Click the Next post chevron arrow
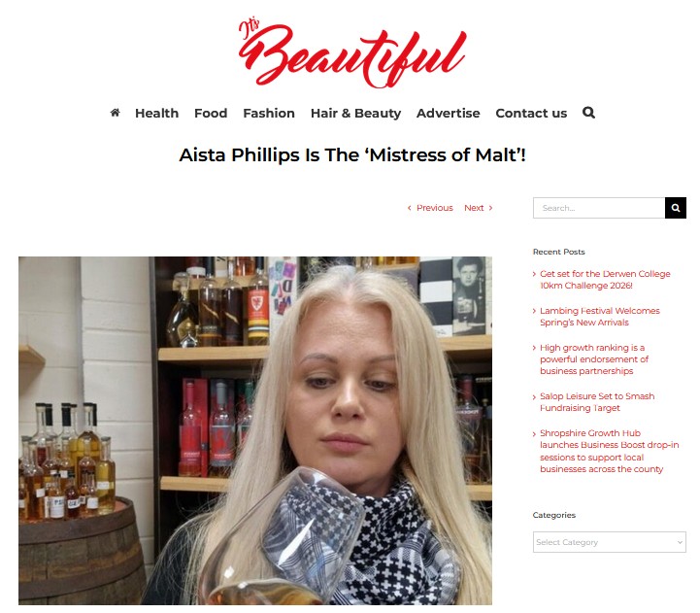700x613 pixels. (x=490, y=208)
